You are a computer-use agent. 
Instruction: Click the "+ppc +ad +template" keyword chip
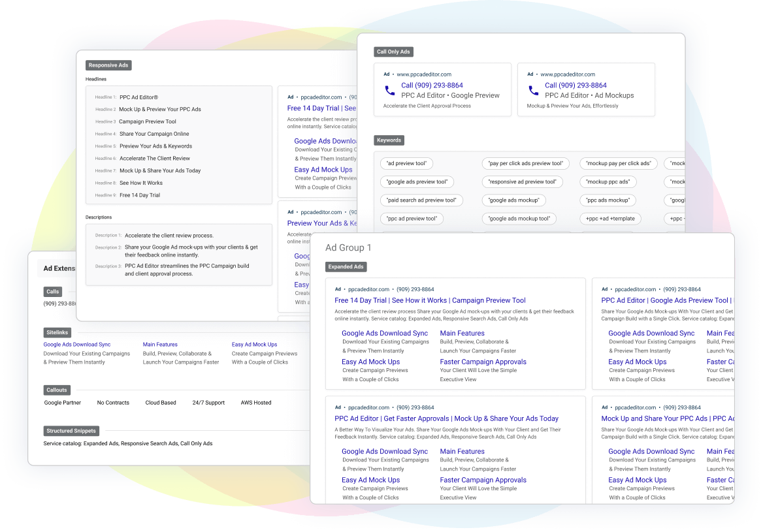610,219
